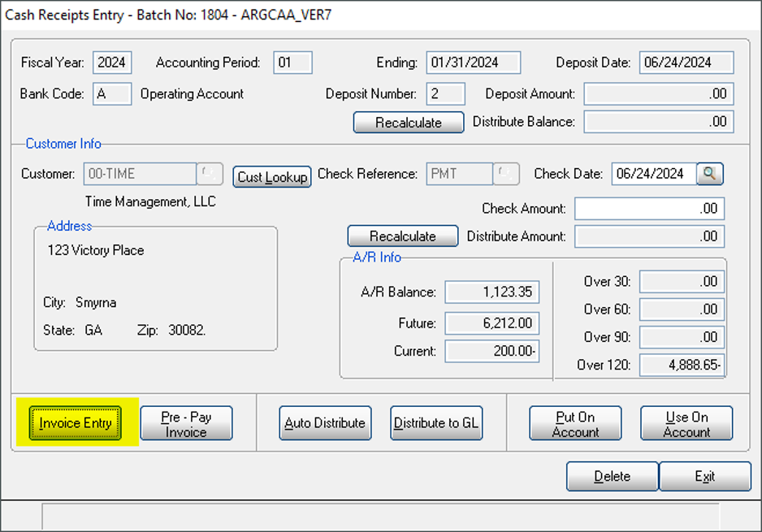Click the Time Management, LLC customer name
762x532 pixels.
[x=150, y=201]
